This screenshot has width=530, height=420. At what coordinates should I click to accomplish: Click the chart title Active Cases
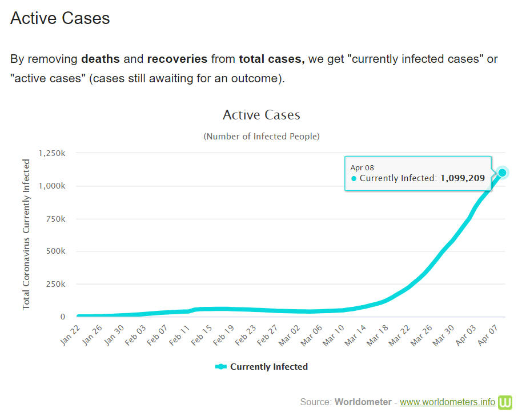(261, 115)
